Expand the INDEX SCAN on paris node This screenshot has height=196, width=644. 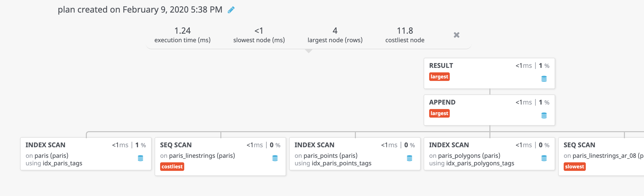(x=45, y=145)
